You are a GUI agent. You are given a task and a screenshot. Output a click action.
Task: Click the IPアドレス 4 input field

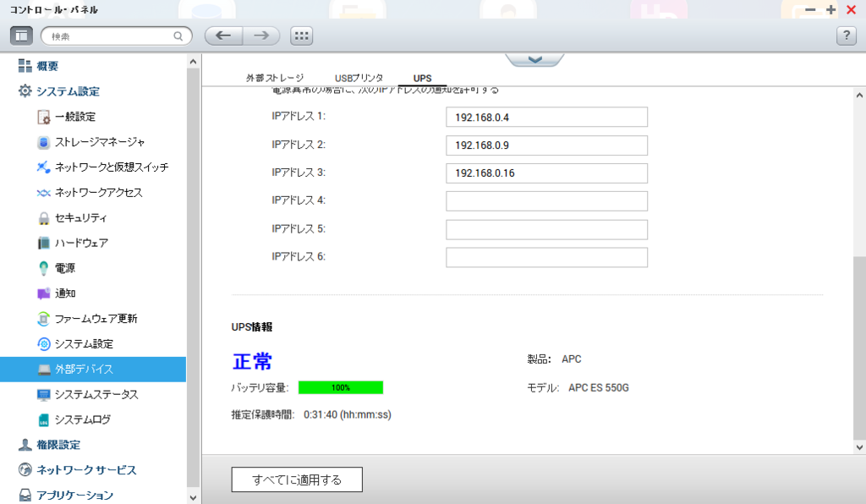[545, 200]
